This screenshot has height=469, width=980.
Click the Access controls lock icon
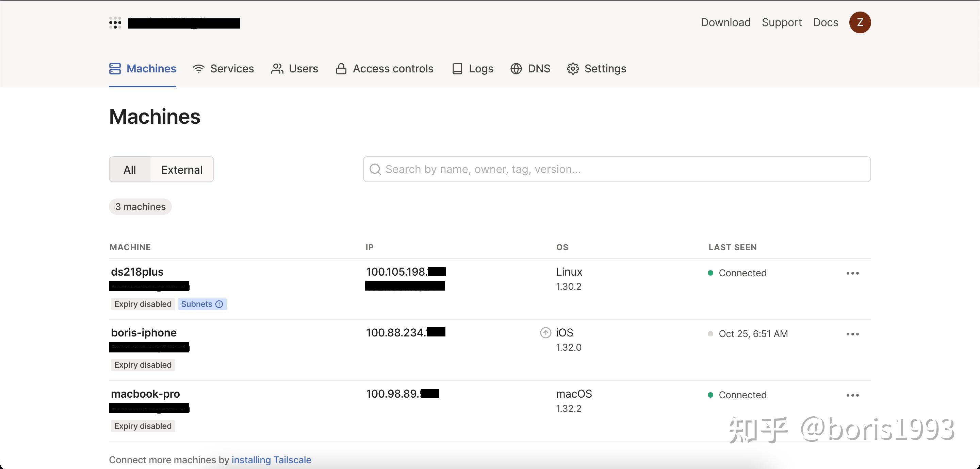tap(341, 69)
